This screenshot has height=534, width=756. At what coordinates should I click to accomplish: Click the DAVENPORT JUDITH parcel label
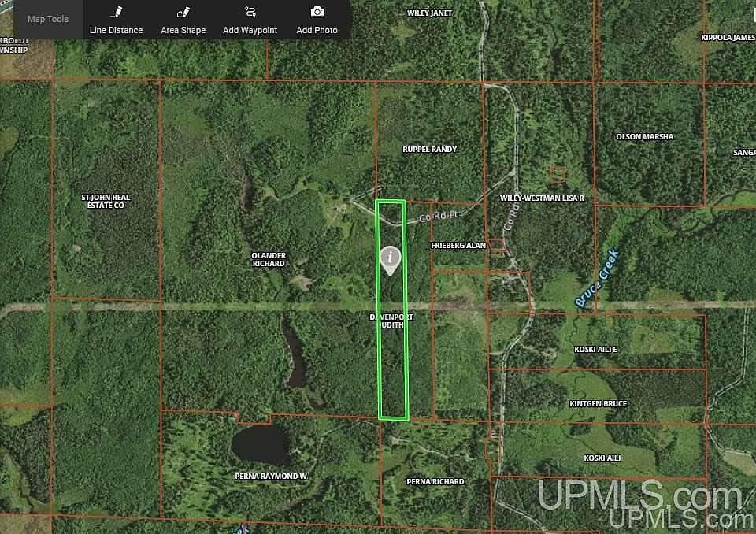click(391, 321)
